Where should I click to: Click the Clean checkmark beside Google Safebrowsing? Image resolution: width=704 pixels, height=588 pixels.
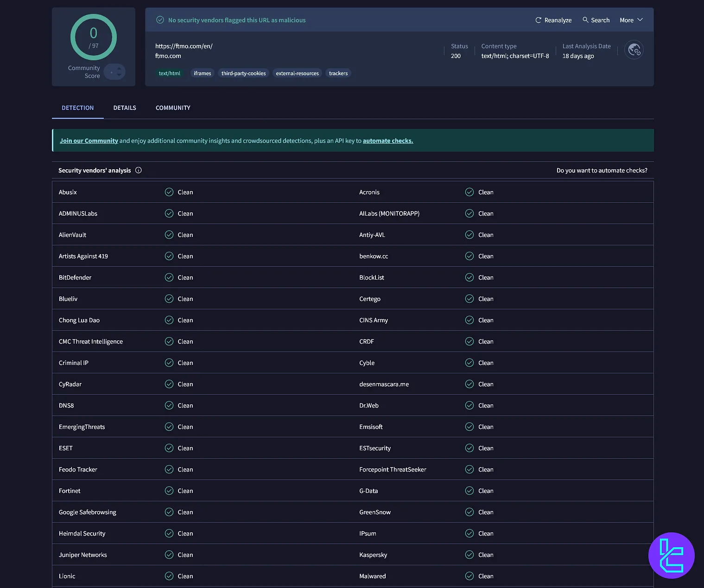click(169, 512)
